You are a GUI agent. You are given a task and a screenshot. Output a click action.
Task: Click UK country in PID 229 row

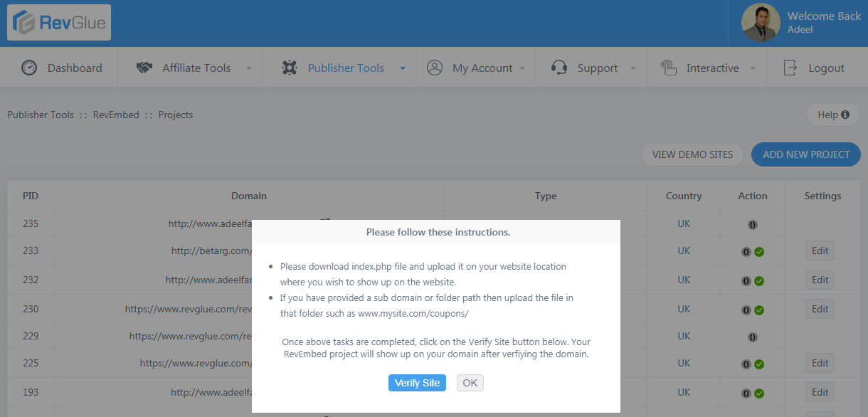click(x=684, y=336)
